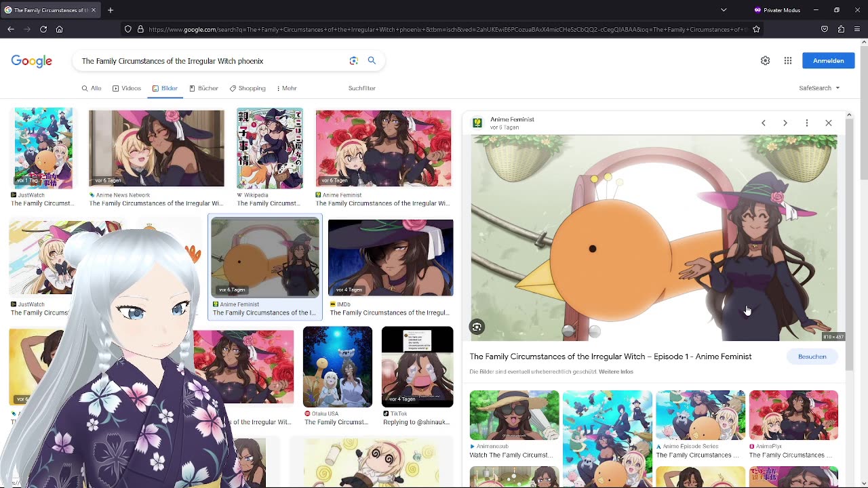Open the large bird and witch preview image
This screenshot has width=868, height=488.
[x=654, y=238]
